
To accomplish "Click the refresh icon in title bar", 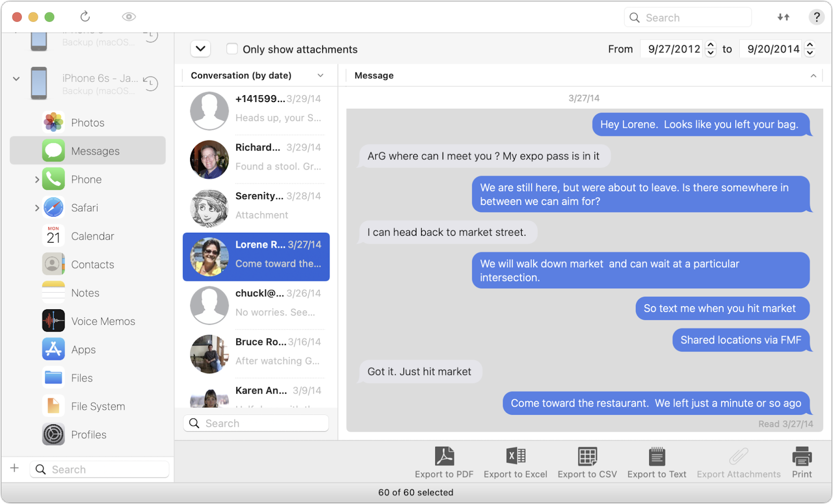I will (85, 17).
